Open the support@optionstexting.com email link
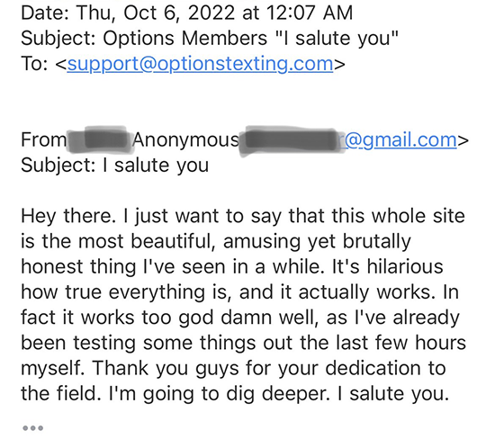The image size is (495, 448). pyautogui.click(x=200, y=64)
